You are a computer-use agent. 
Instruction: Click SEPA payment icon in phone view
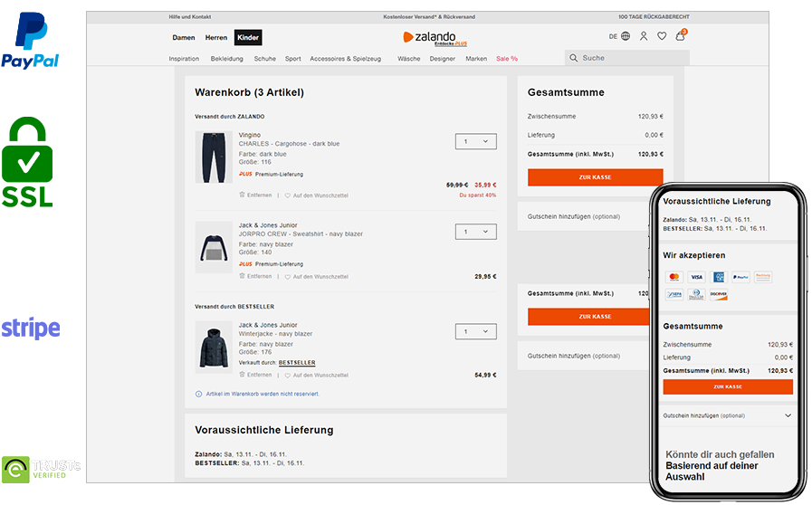tap(673, 295)
